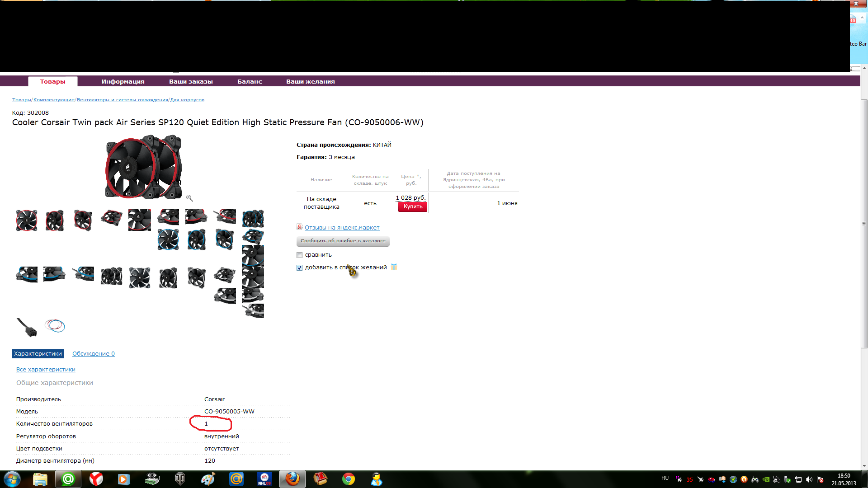Open the Windows Start menu
868x488 pixels.
12,479
